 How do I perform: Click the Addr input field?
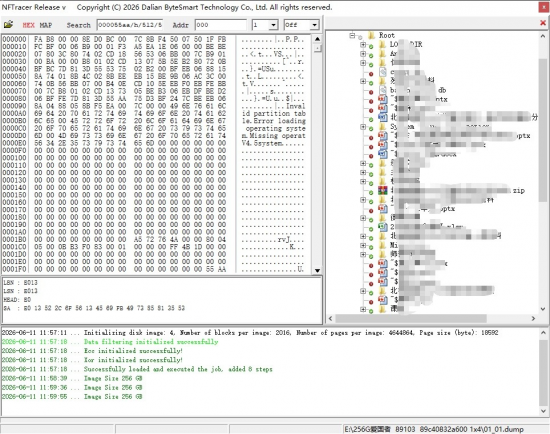point(220,25)
